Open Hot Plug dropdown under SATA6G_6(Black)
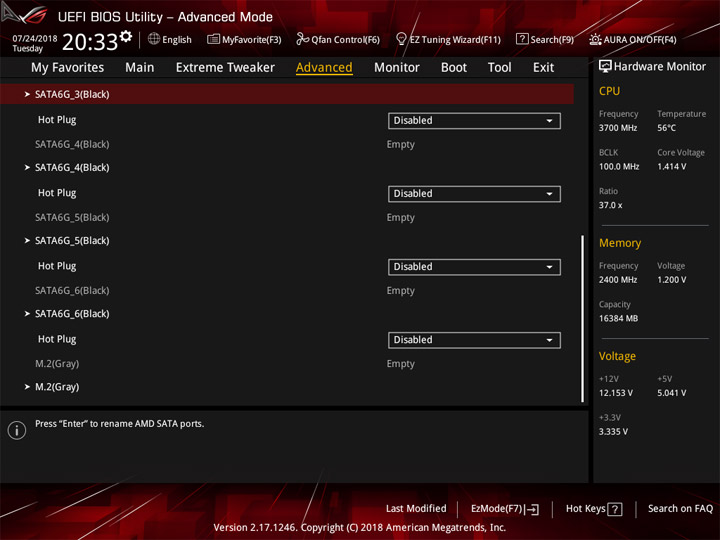 pos(474,340)
